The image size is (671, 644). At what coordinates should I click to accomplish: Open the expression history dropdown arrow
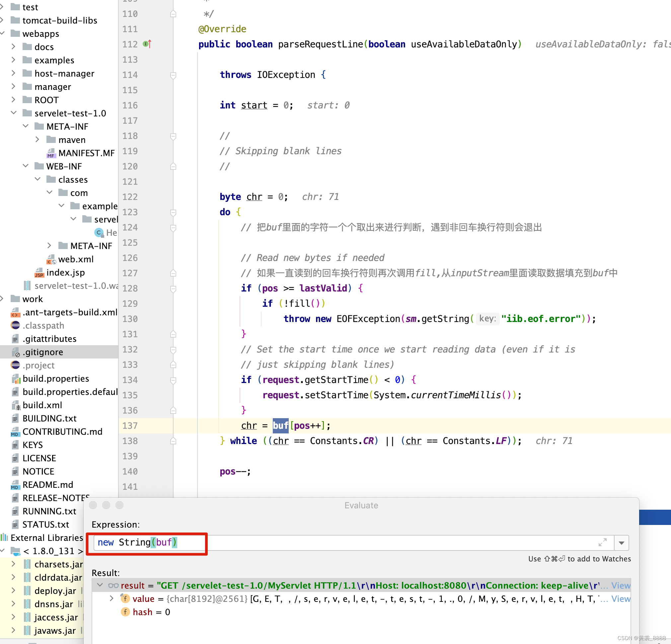pyautogui.click(x=621, y=543)
